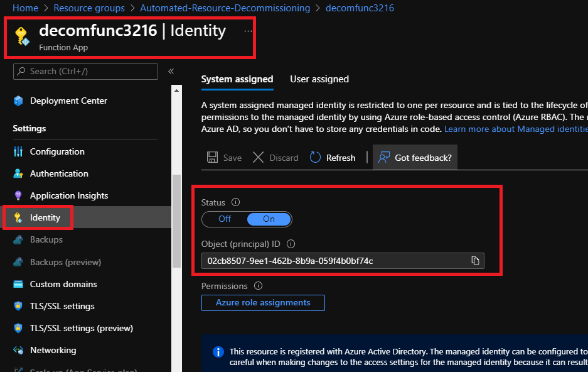Click the Backups cloud icon
The image size is (588, 372).
18,239
